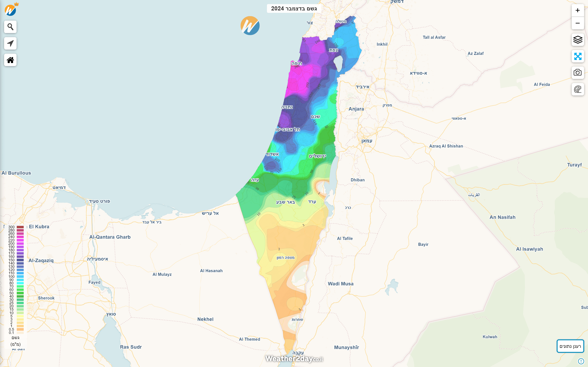
Task: Click the info exclamation icon
Action: pos(581,361)
